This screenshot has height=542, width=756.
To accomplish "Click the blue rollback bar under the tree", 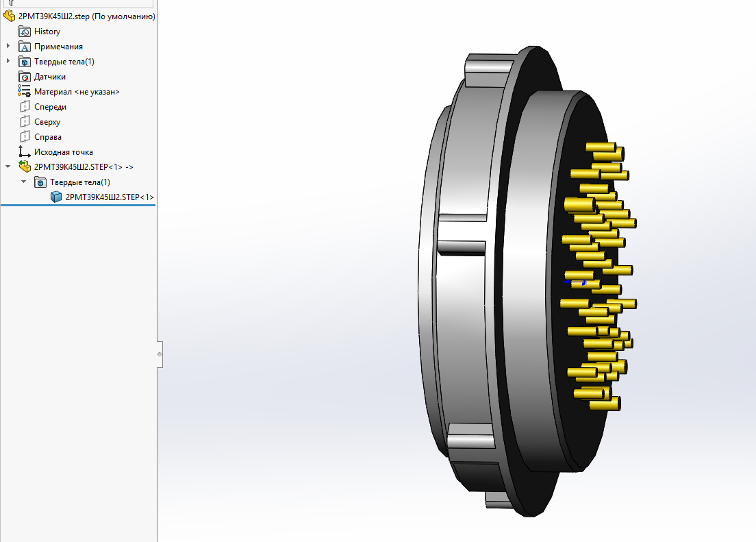I will click(78, 204).
